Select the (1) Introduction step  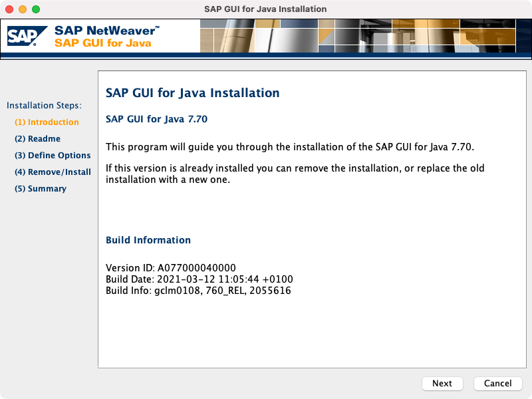47,122
